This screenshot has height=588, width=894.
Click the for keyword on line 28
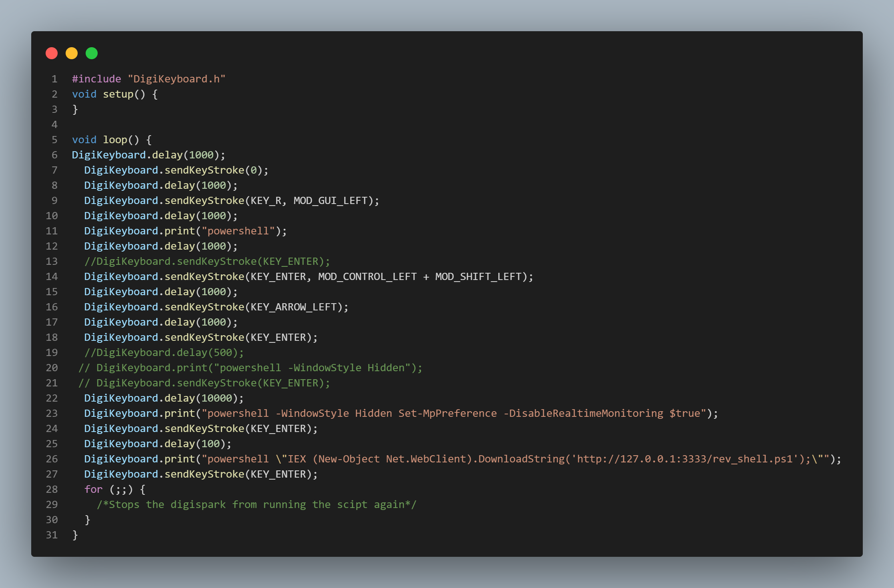coord(93,489)
